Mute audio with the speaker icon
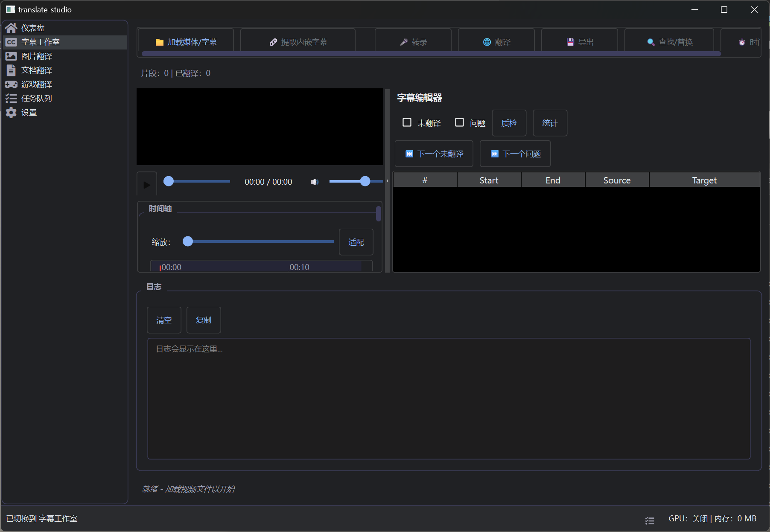This screenshot has width=770, height=532. [315, 182]
